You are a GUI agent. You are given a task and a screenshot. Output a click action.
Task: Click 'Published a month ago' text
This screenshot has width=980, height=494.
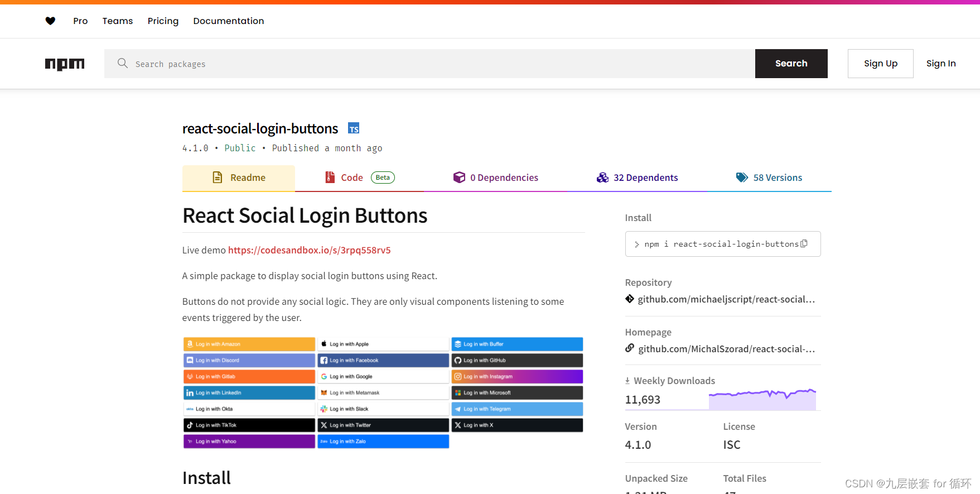[327, 148]
